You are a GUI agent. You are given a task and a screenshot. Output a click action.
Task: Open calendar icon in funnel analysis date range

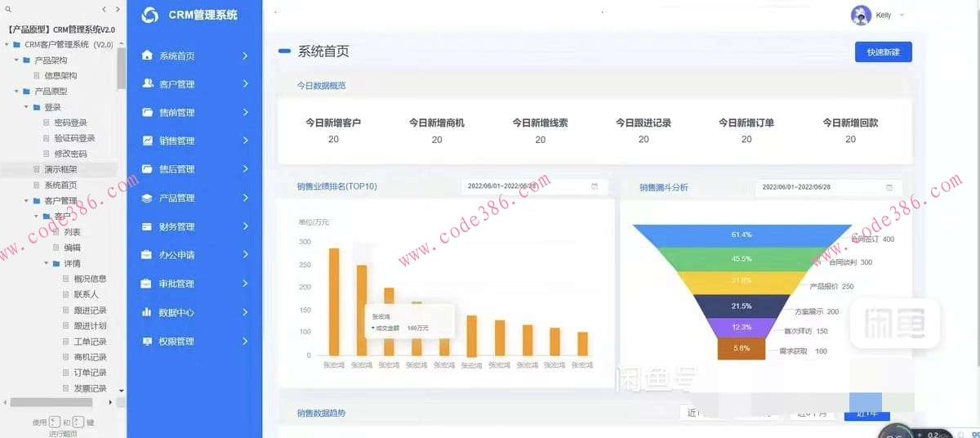coord(889,187)
